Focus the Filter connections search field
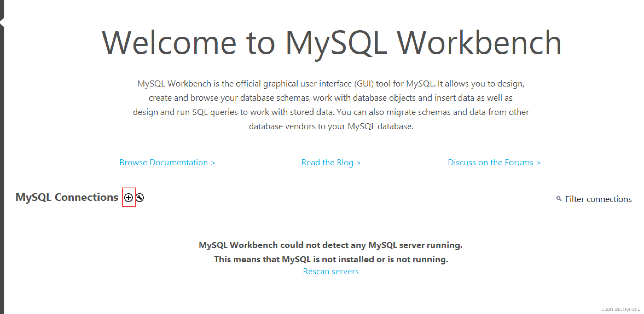 pyautogui.click(x=598, y=199)
